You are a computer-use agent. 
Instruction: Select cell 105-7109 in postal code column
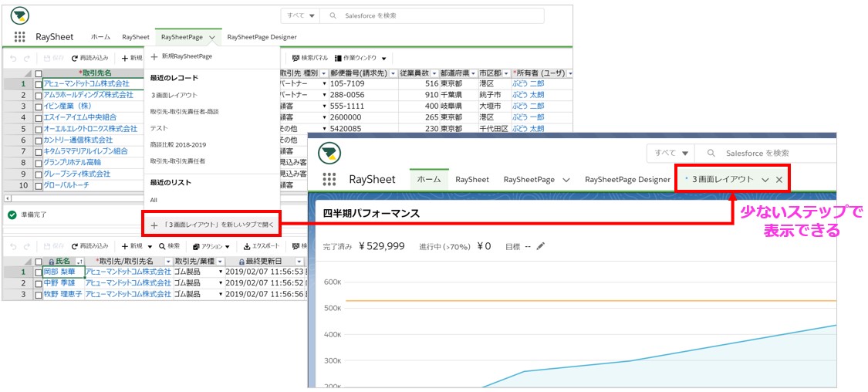tap(363, 83)
